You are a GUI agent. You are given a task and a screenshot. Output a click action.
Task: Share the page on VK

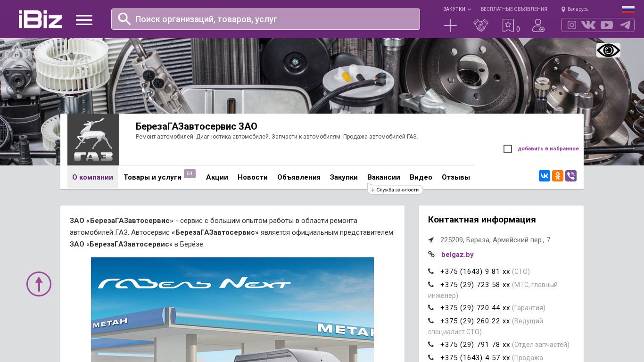(545, 176)
